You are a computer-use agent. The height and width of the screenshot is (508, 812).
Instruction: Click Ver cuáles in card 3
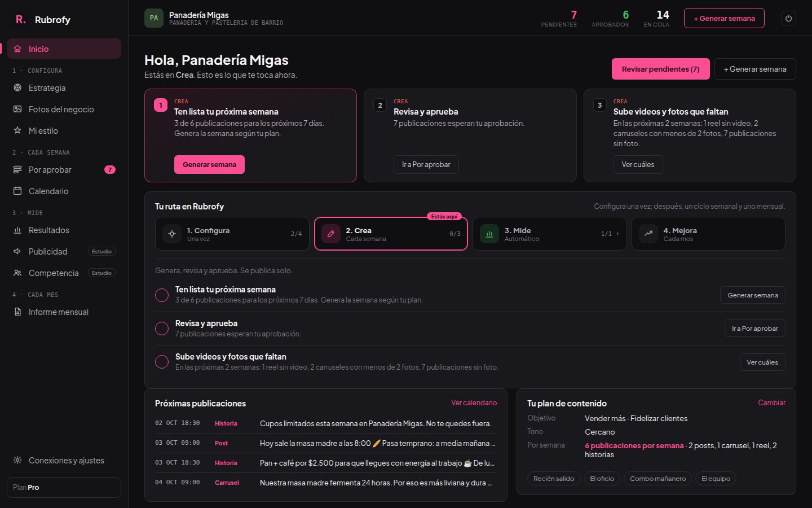(638, 164)
